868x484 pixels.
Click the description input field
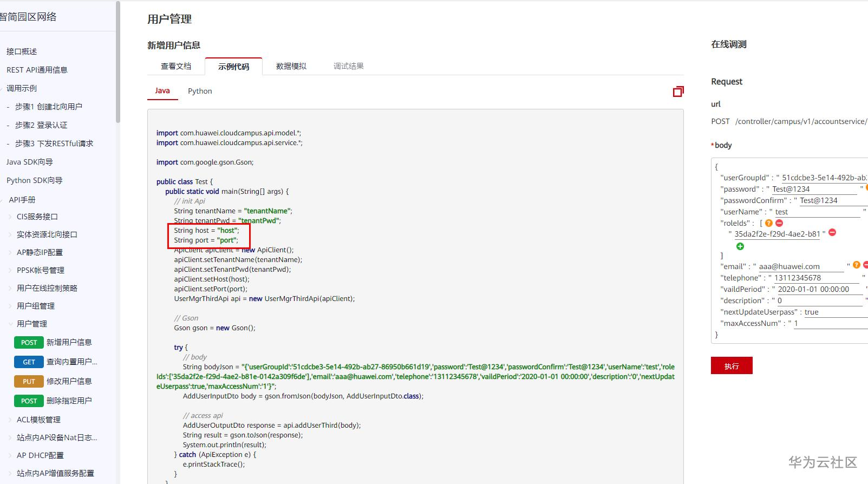[x=820, y=301]
